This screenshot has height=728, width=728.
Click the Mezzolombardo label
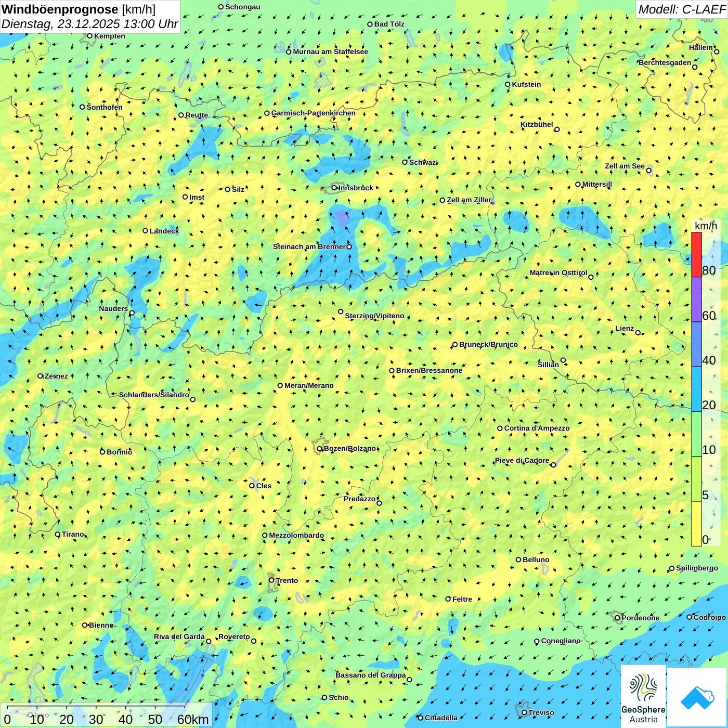tap(296, 535)
